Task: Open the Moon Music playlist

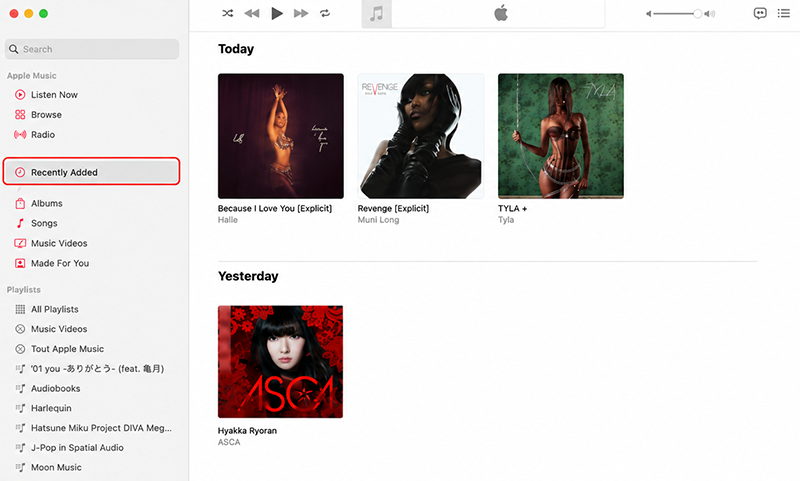Action: tap(56, 467)
